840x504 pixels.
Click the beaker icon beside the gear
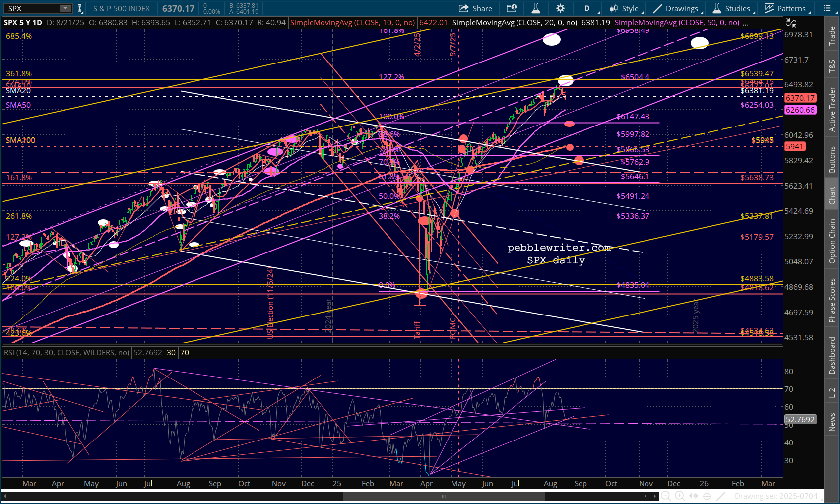coord(536,8)
